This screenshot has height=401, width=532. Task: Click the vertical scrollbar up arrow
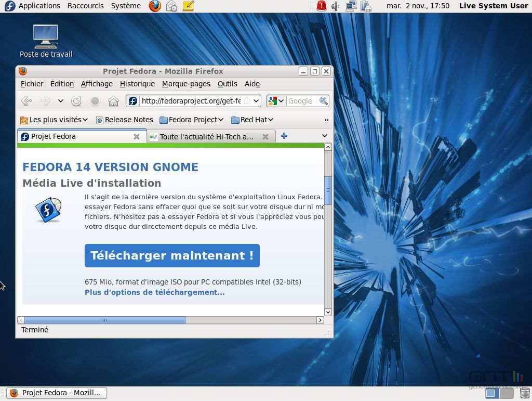pyautogui.click(x=328, y=147)
